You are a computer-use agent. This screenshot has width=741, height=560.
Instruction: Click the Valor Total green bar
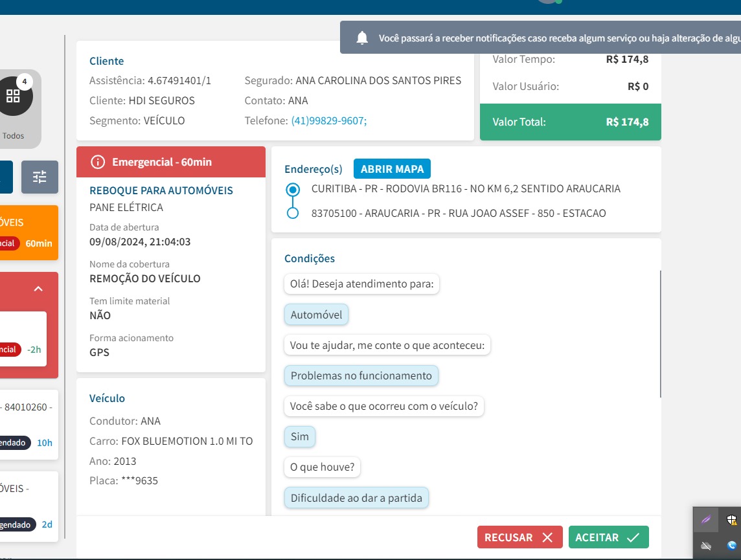click(x=571, y=122)
